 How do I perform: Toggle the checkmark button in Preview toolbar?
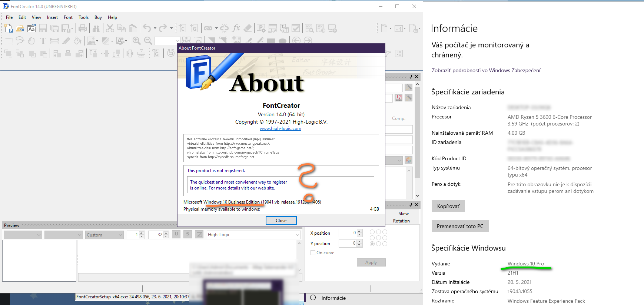pyautogui.click(x=199, y=234)
